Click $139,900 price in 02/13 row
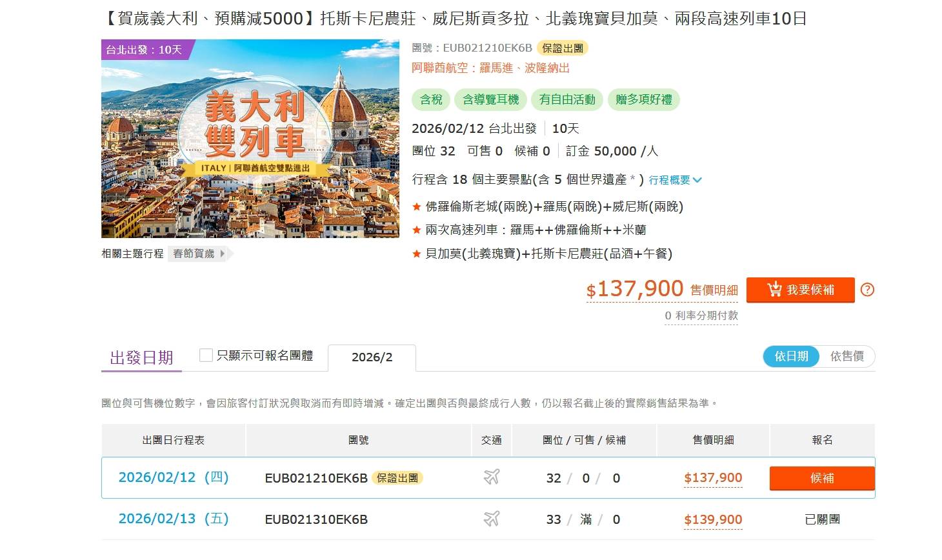The image size is (942, 560). point(713,519)
